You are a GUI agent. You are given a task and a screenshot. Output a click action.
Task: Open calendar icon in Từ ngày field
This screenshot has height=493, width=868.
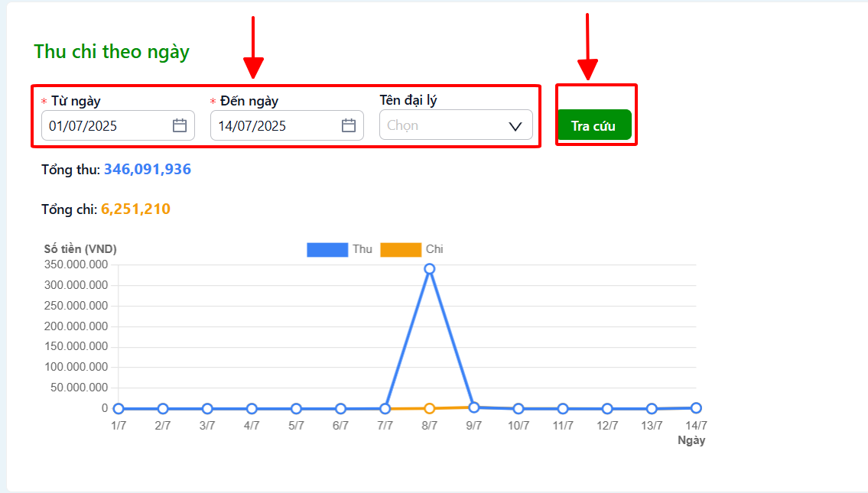(180, 125)
